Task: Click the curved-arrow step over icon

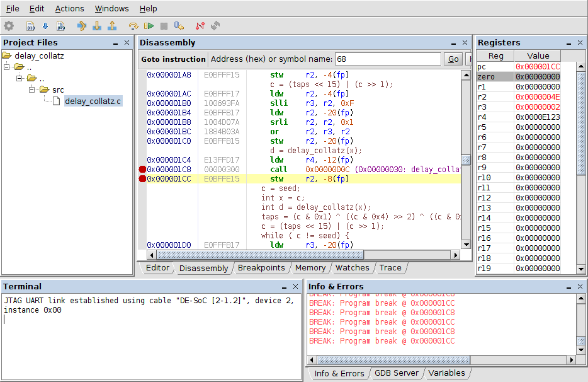Action: (133, 26)
